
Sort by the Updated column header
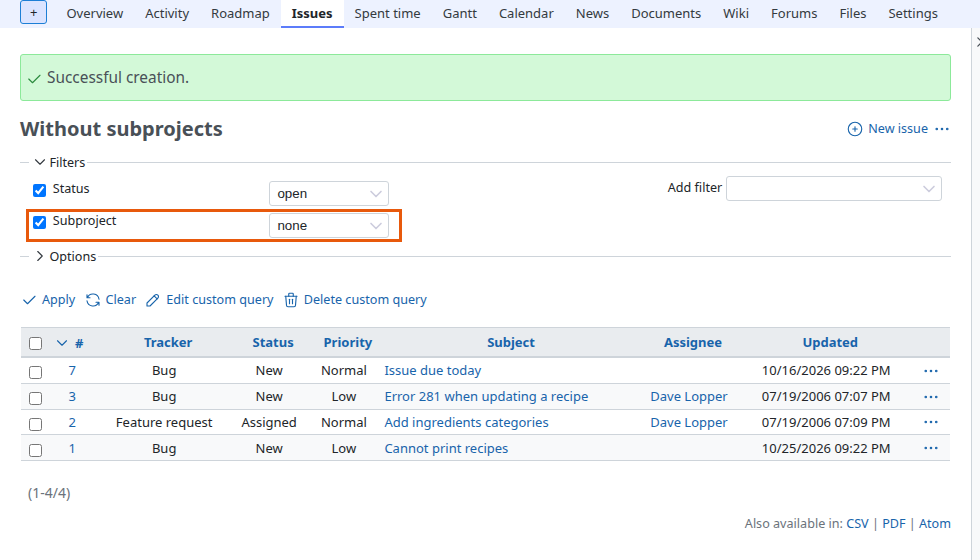tap(830, 342)
